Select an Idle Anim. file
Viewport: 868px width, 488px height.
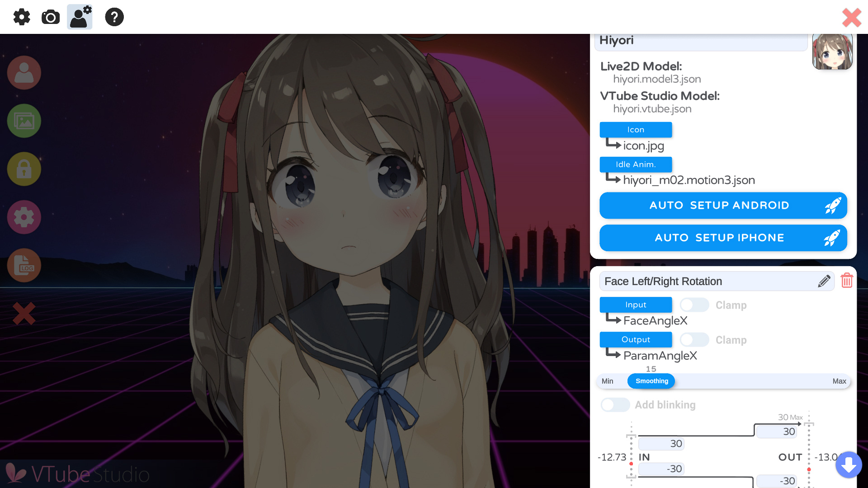(636, 164)
